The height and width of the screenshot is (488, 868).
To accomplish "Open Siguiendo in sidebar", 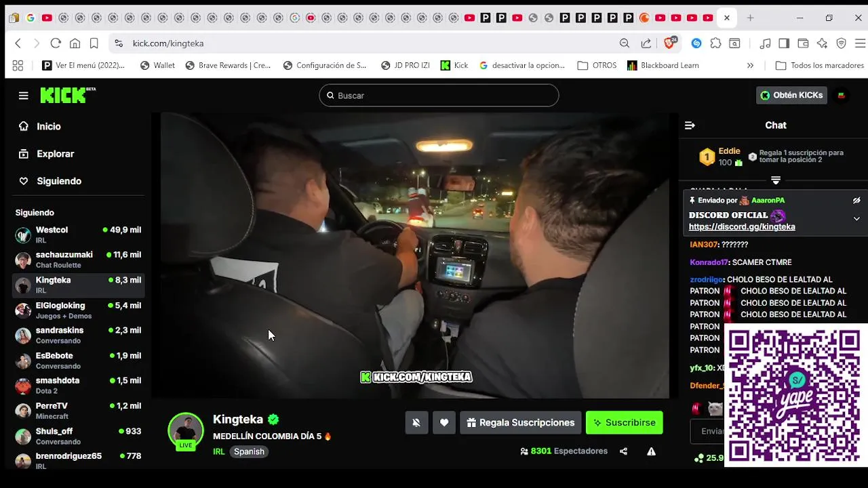I will [50, 181].
